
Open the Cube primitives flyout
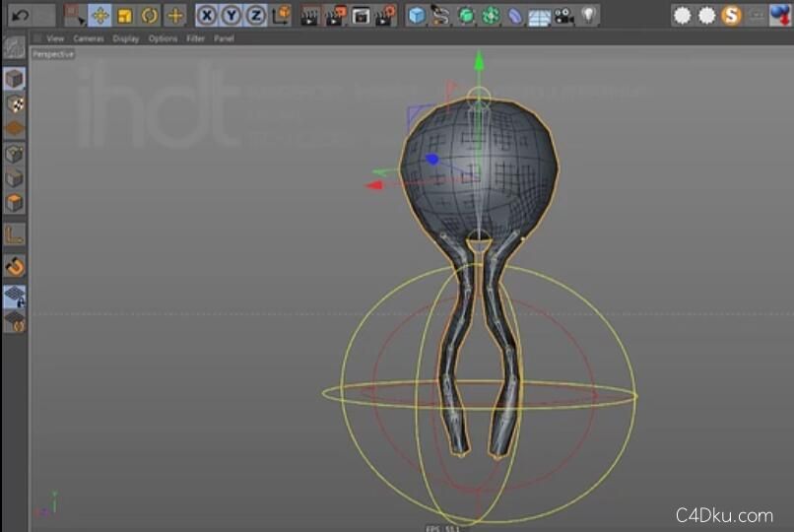pos(417,15)
